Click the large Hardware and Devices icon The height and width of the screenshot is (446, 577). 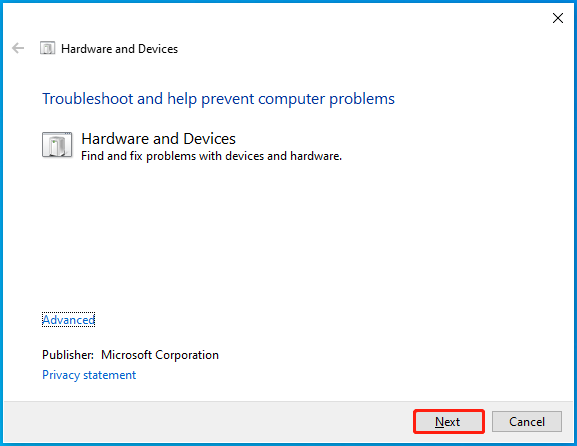(x=57, y=145)
